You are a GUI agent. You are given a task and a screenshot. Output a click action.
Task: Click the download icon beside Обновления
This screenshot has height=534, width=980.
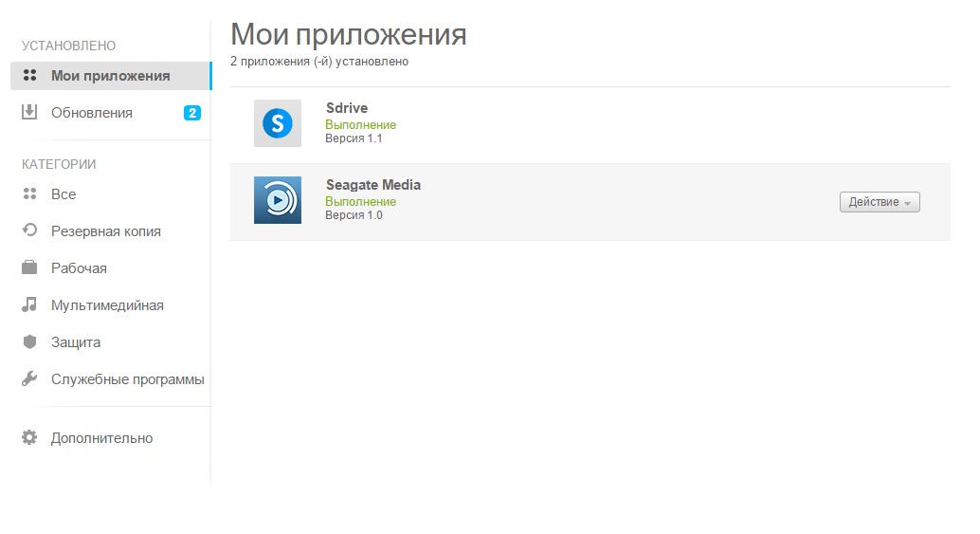(29, 112)
